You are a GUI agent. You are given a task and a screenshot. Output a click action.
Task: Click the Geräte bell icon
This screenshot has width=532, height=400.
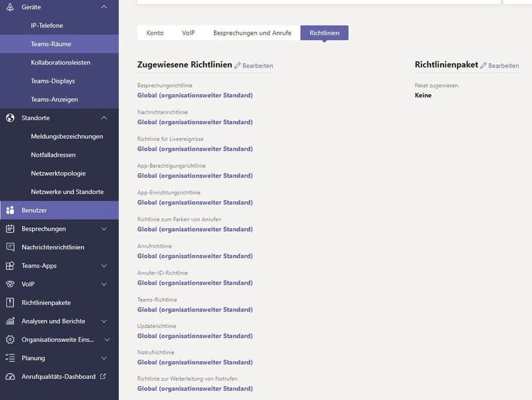click(10, 7)
